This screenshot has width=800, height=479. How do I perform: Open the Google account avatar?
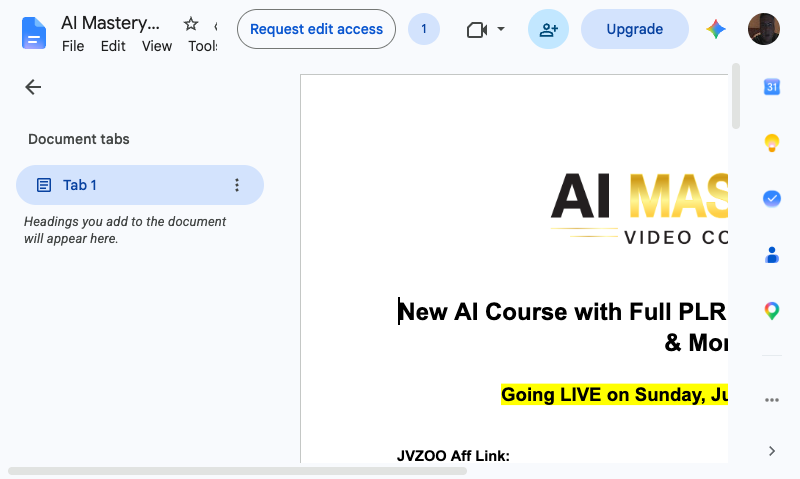(x=764, y=29)
